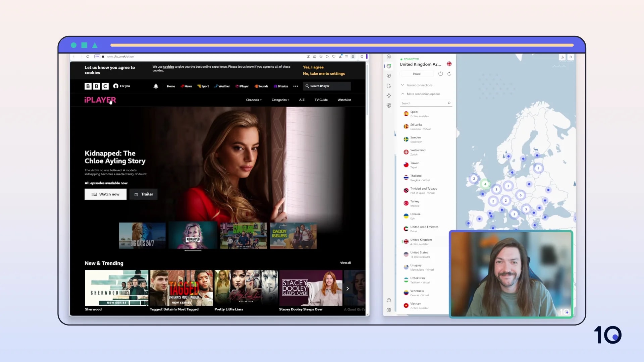Click the browser address bar URL

tap(120, 56)
